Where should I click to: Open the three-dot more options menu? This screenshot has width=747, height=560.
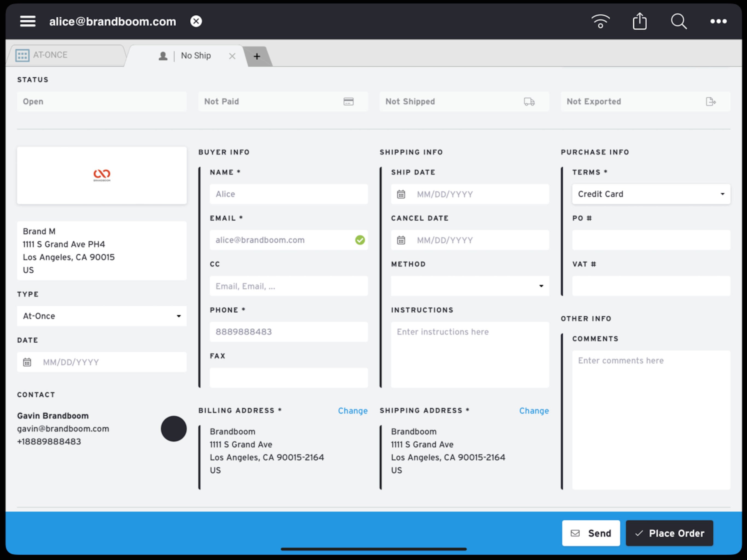718,21
